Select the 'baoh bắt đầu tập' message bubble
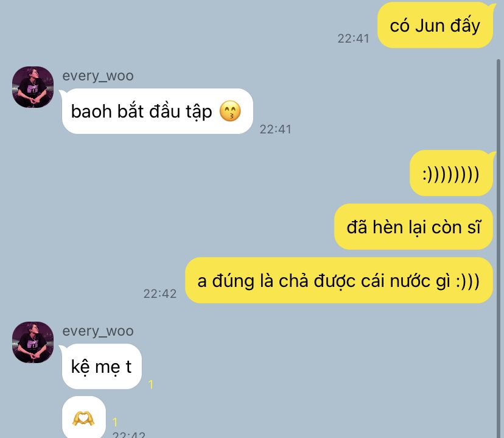 158,111
